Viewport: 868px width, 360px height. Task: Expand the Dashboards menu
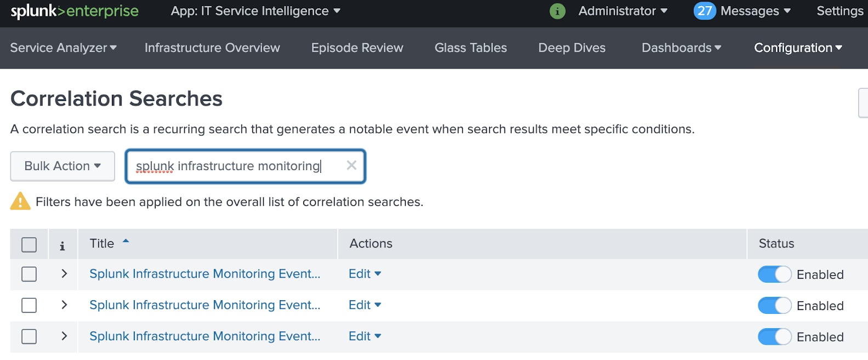click(x=682, y=48)
